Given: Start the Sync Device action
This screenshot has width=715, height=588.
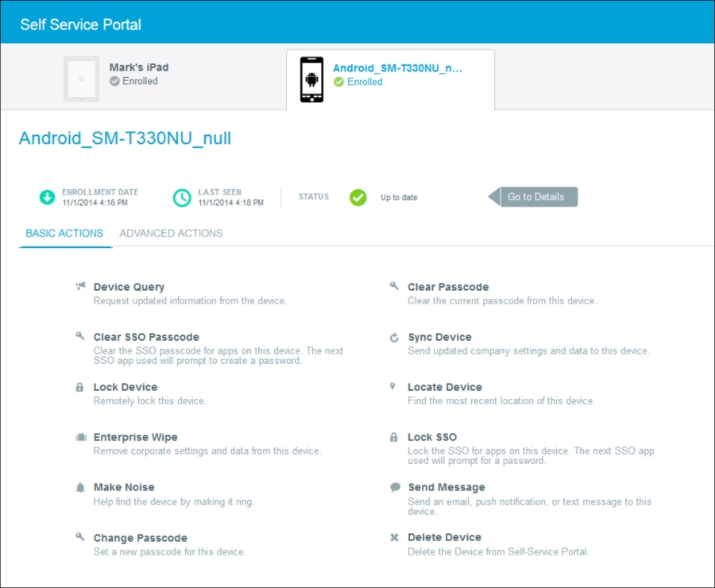Looking at the screenshot, I should pos(439,337).
